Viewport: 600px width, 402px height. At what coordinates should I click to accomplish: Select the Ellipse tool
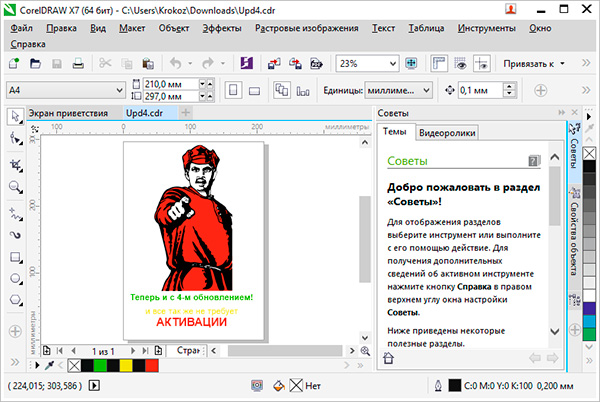(x=15, y=278)
